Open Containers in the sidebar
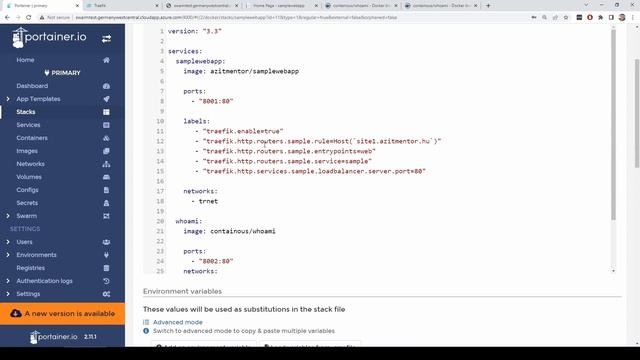This screenshot has width=640, height=360. [32, 138]
